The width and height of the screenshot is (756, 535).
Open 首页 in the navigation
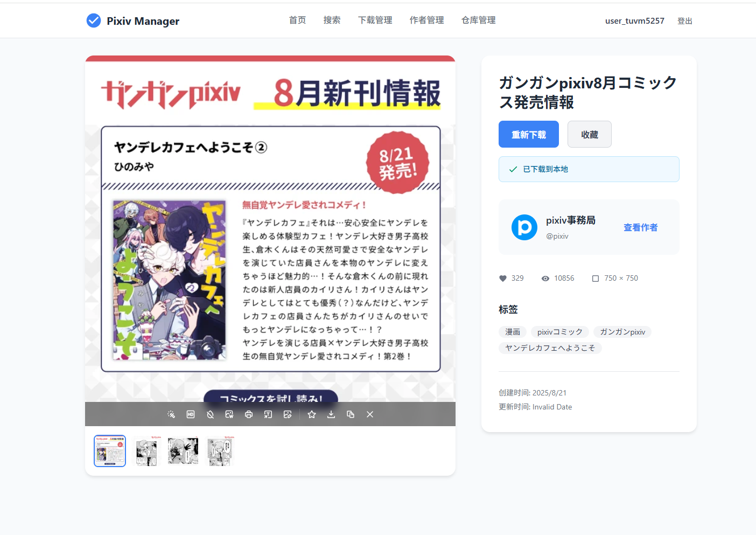(x=297, y=20)
